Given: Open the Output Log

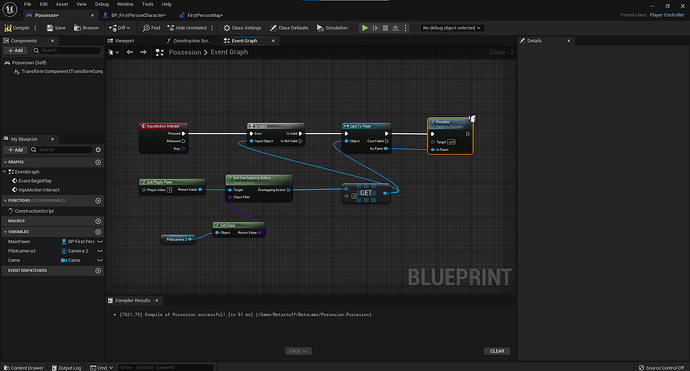Looking at the screenshot, I should pos(66,367).
